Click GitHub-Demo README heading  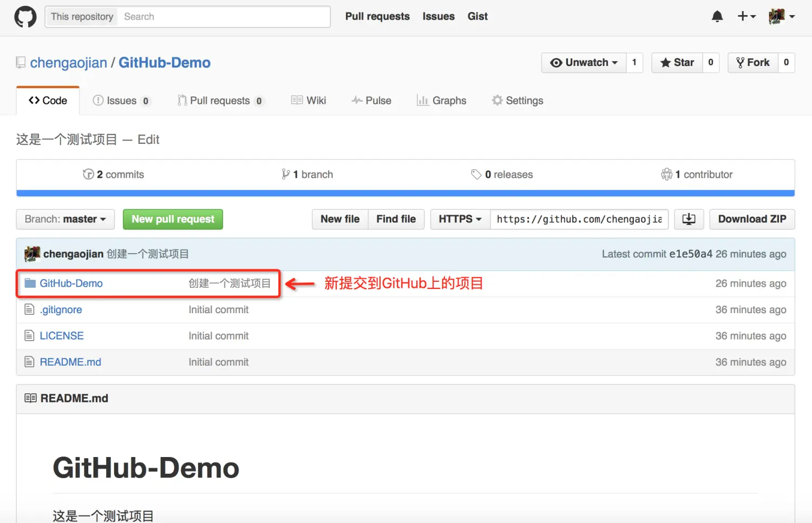[146, 468]
